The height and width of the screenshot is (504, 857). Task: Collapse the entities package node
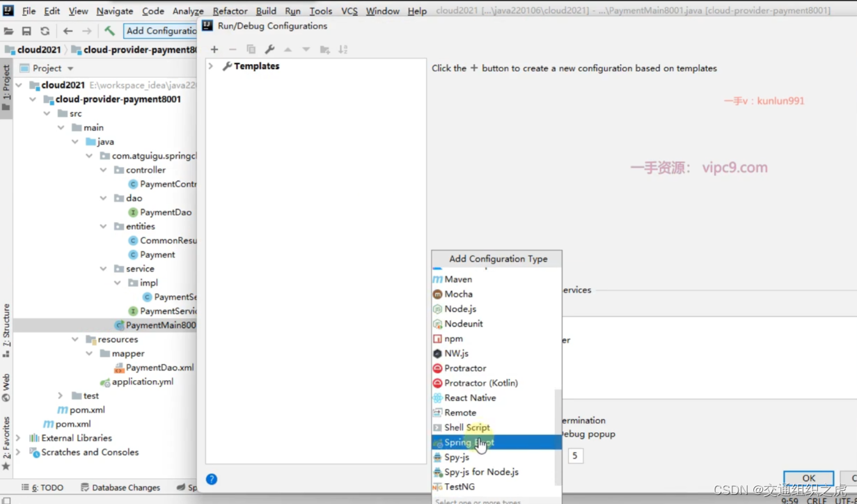[x=103, y=226]
